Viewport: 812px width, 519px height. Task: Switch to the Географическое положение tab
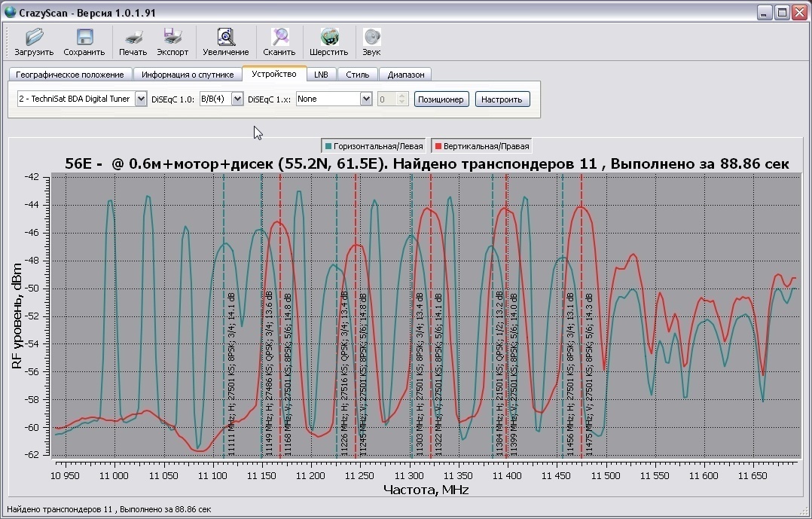[x=69, y=75]
